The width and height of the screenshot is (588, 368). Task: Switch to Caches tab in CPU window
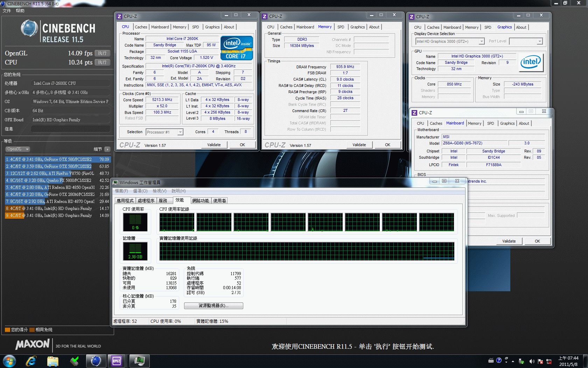(141, 27)
